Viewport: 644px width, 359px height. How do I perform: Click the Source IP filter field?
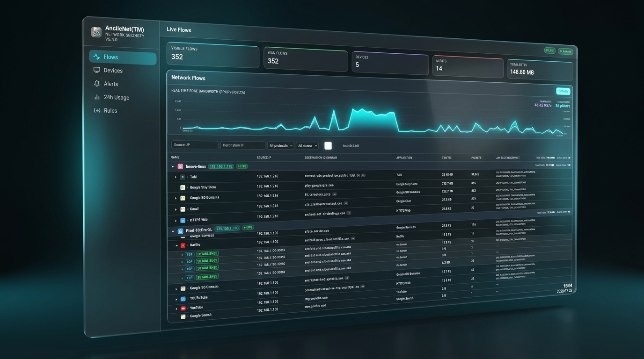(x=195, y=145)
